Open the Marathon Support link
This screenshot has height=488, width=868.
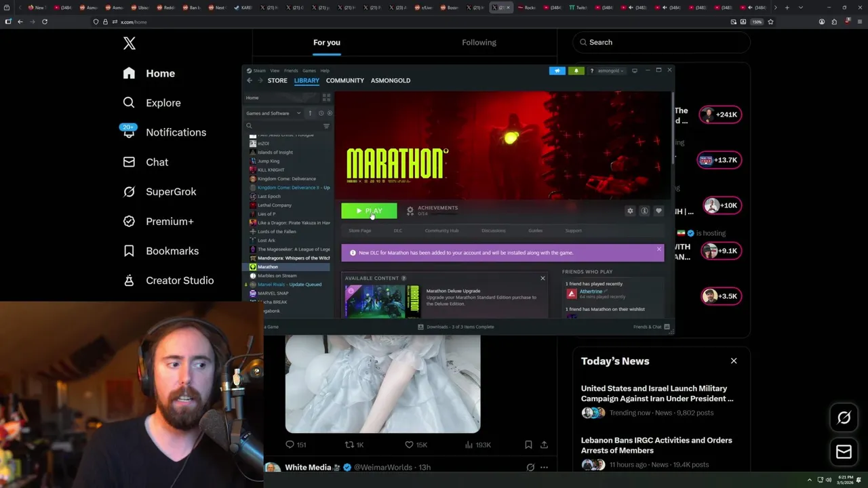tap(574, 231)
